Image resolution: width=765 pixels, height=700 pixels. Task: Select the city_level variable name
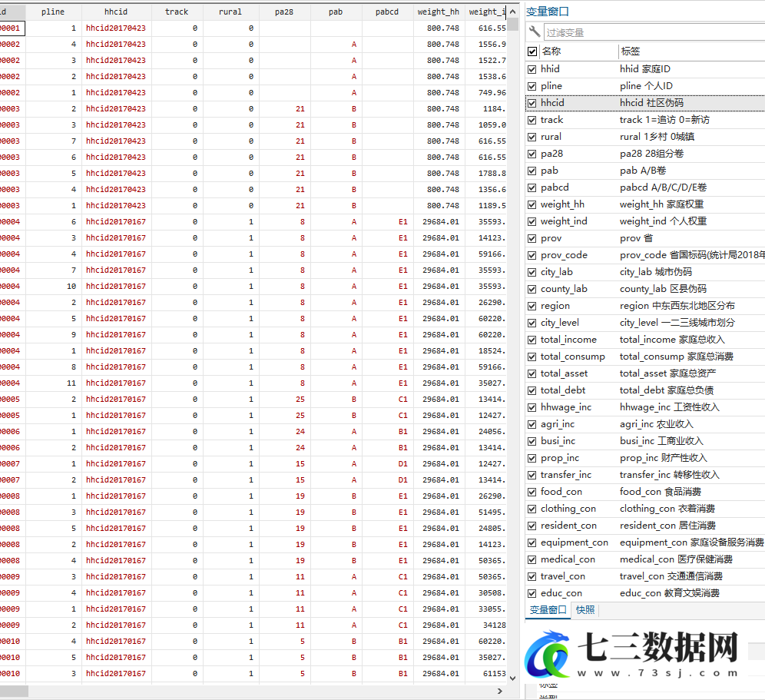[560, 323]
